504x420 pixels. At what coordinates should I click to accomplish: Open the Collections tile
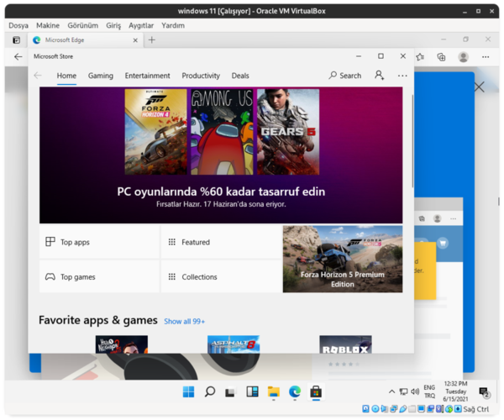221,276
